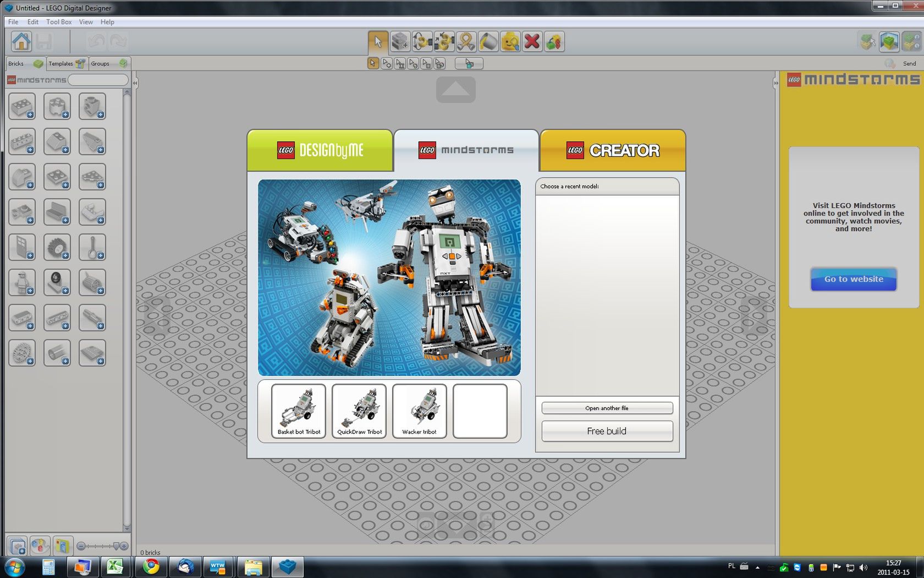The width and height of the screenshot is (924, 578).
Task: Click Send icon next to Send label
Action: click(x=890, y=63)
